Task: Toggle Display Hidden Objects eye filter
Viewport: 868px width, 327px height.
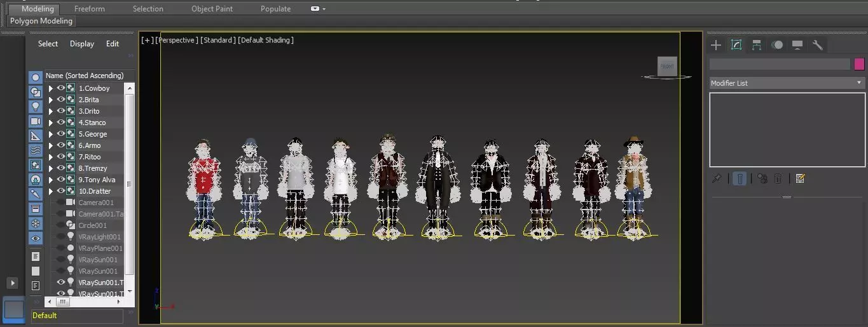Action: click(x=36, y=238)
